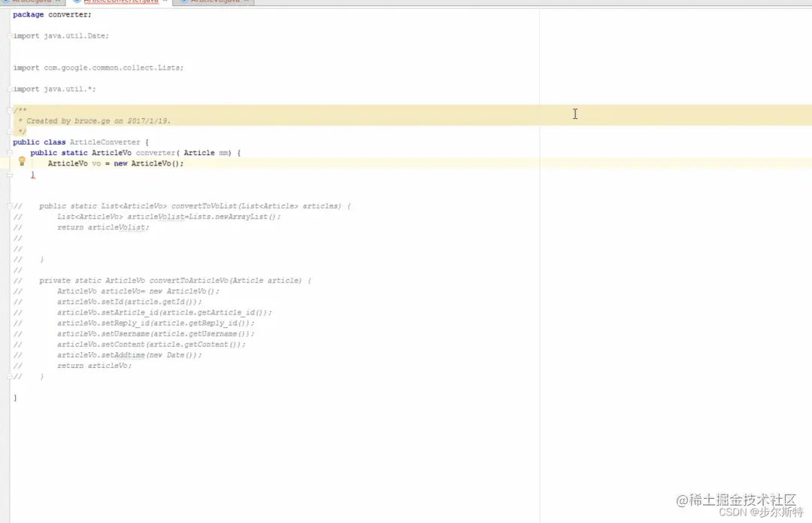Click the commented 'setReply_id' line

point(156,323)
